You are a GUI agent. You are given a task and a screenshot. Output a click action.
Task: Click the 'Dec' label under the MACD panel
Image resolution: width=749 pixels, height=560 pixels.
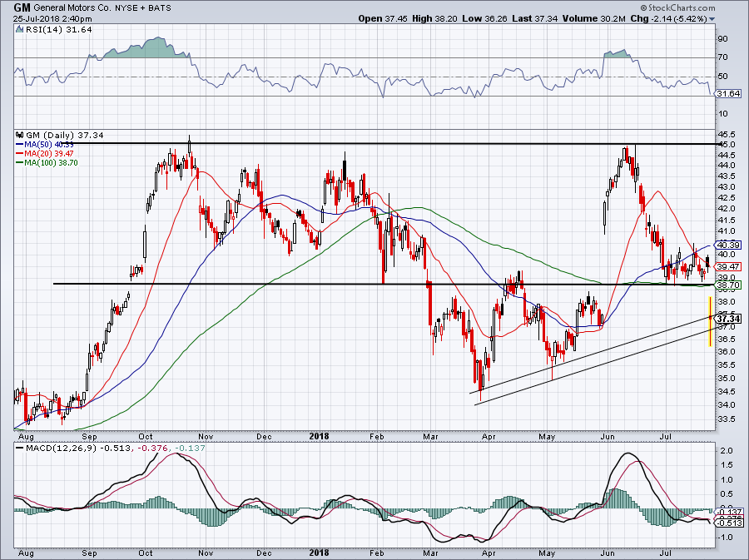tap(264, 553)
